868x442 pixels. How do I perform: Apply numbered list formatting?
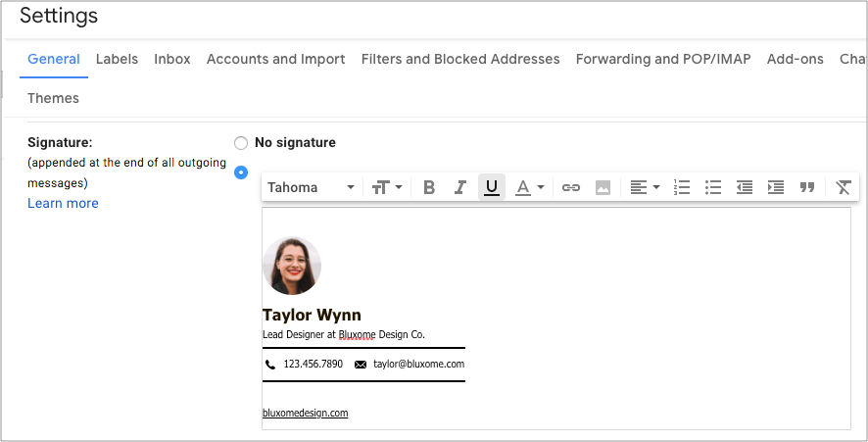[682, 188]
